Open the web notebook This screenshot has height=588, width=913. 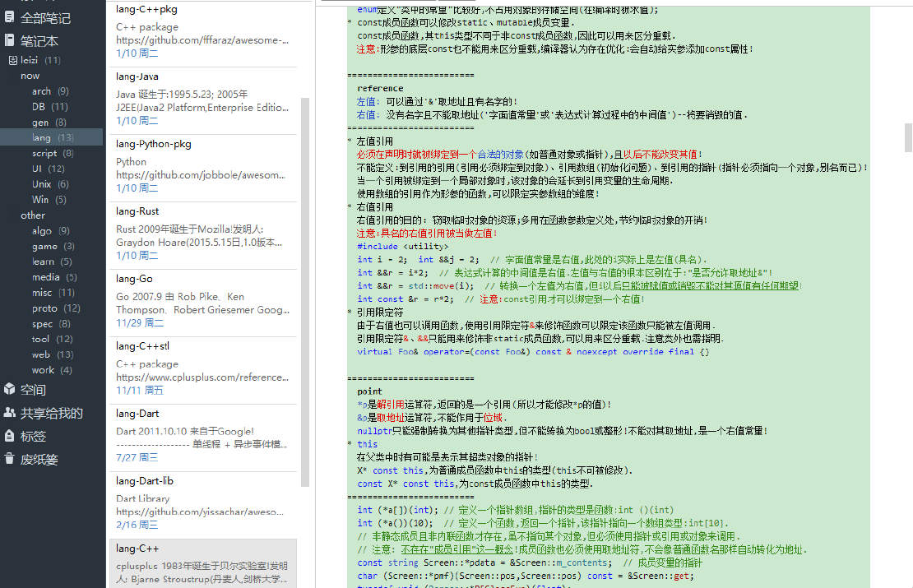click(x=51, y=354)
